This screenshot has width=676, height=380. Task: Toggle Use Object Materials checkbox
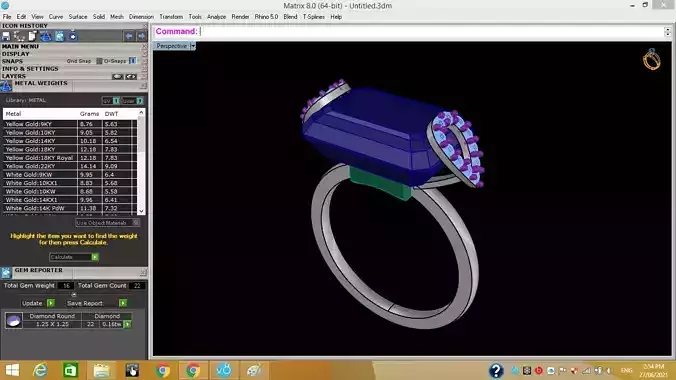tap(136, 223)
